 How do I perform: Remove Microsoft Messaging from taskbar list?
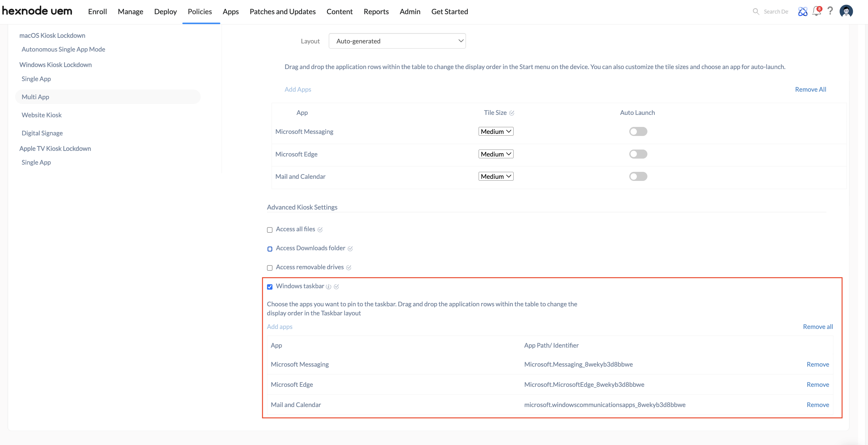[818, 365]
